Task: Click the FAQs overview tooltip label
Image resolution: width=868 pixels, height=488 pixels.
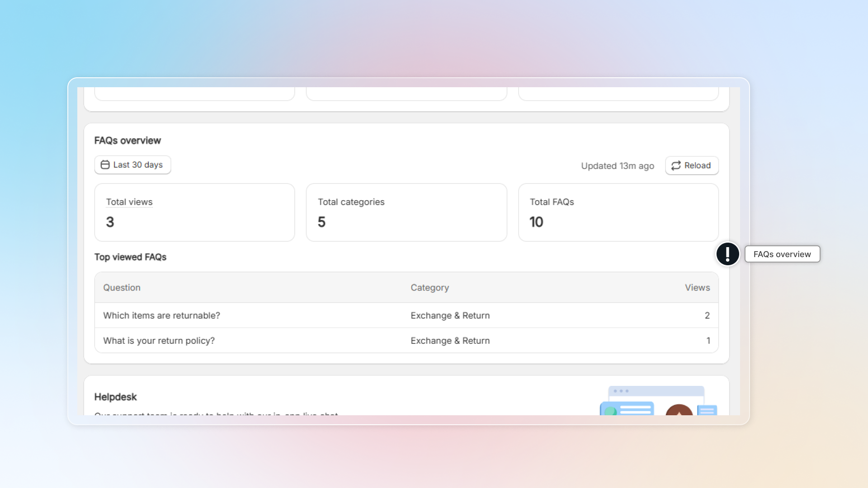Action: point(782,254)
